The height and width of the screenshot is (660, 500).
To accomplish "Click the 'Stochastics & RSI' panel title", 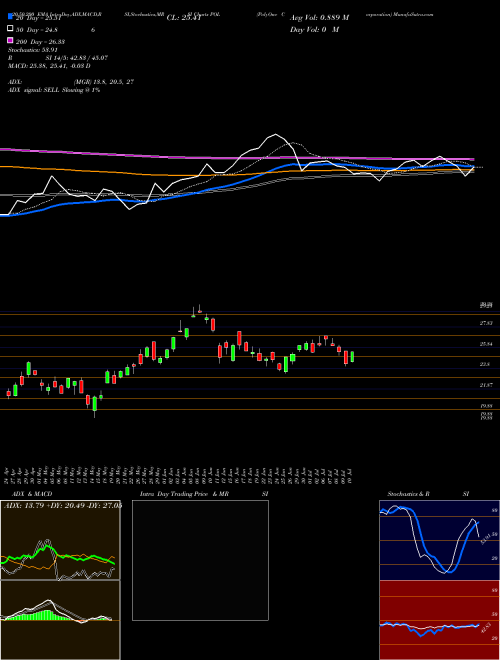I will click(x=428, y=494).
